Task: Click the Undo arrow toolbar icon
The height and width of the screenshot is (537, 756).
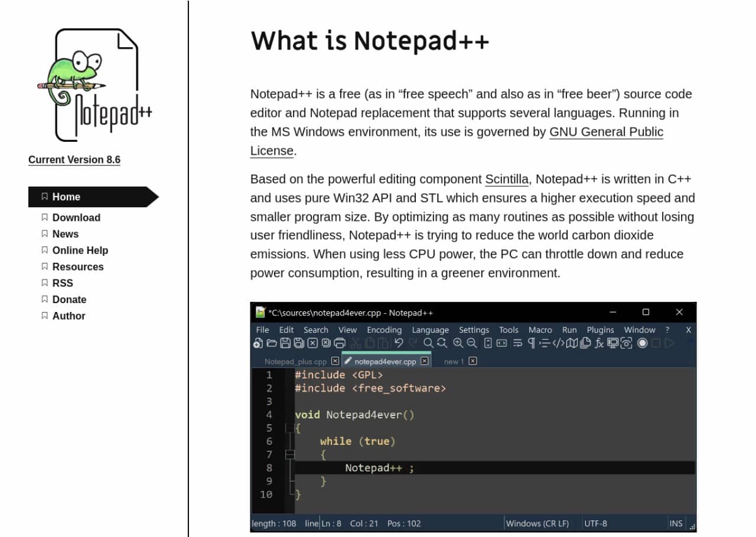Action: pyautogui.click(x=399, y=343)
